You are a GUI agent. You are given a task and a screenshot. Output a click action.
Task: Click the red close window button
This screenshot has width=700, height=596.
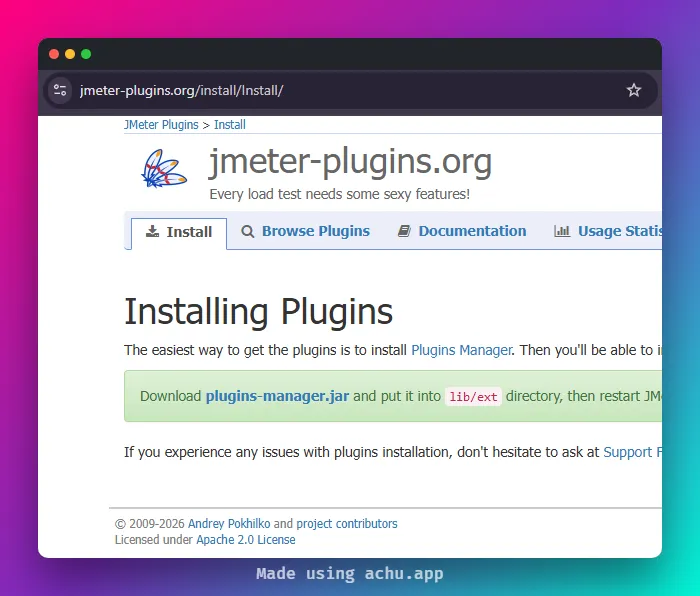54,54
